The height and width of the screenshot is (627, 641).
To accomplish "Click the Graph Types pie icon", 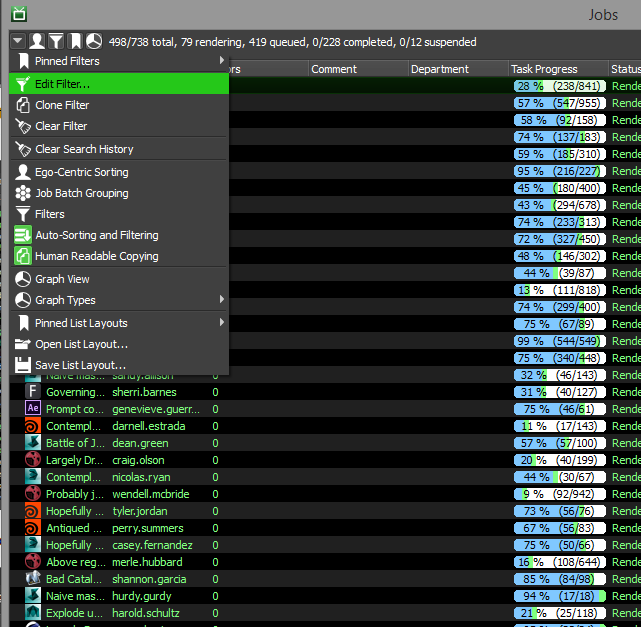I will click(23, 300).
